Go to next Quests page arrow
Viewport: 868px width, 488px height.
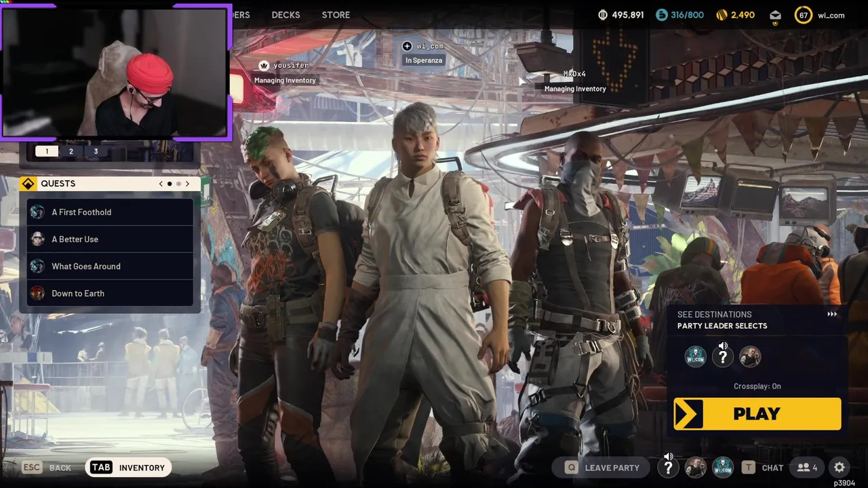187,184
